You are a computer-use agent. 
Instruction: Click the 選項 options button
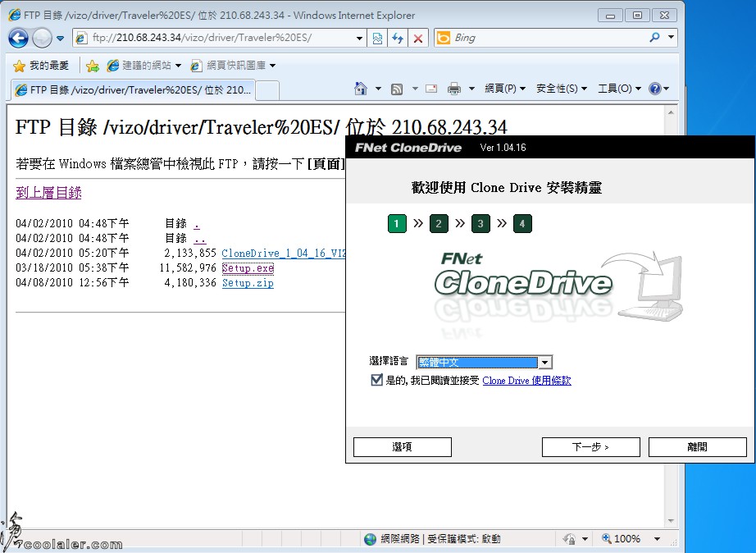[x=403, y=447]
